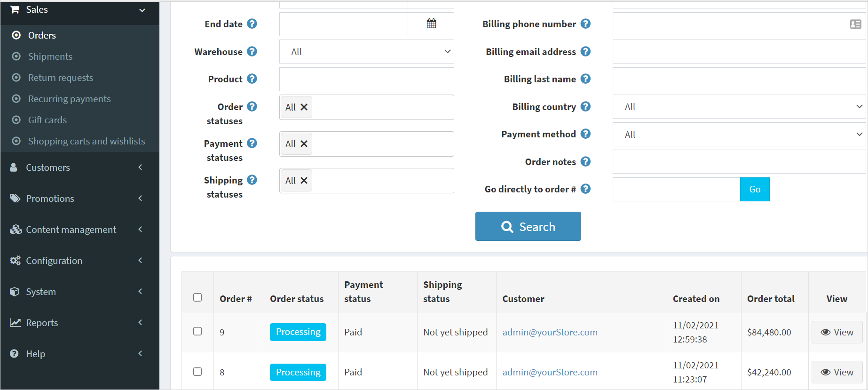Click help icon for Go directly to order
This screenshot has width=868, height=390.
tap(585, 189)
